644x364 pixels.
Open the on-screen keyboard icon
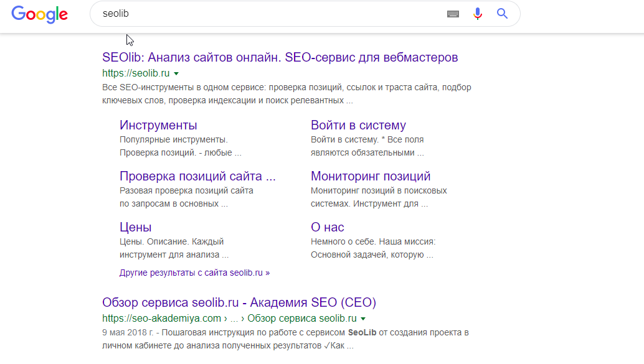click(x=453, y=14)
